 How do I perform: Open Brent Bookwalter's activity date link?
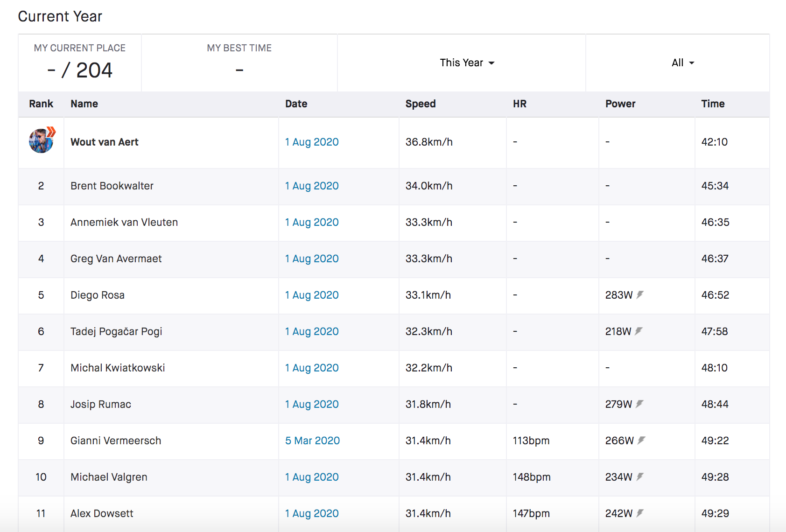(x=312, y=186)
